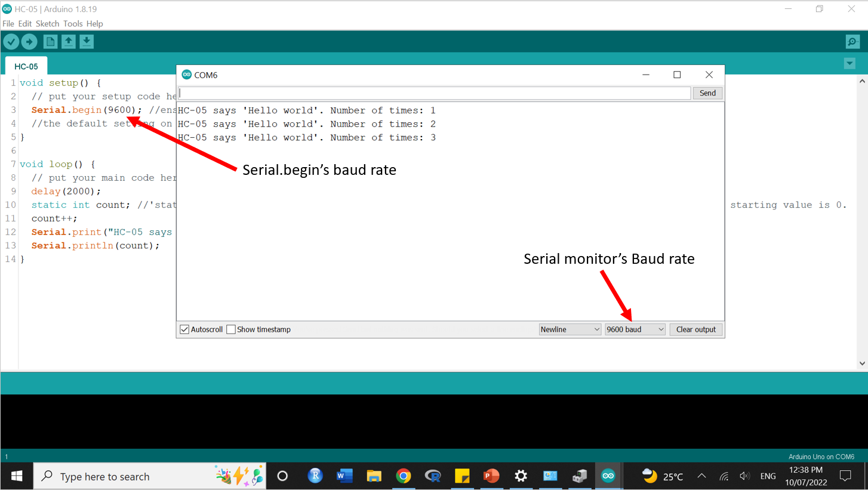Maximize the COM6 serial monitor window
Screen dimensions: 868x490
click(677, 75)
